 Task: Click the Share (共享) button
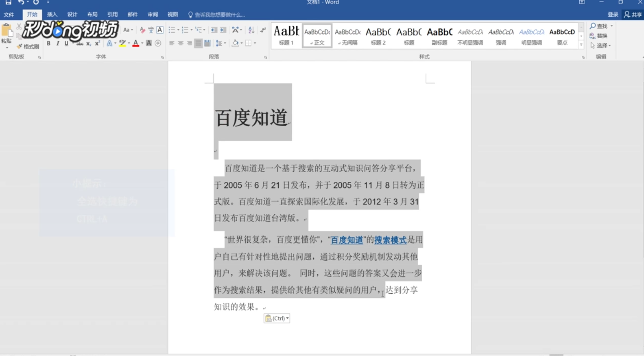point(633,15)
